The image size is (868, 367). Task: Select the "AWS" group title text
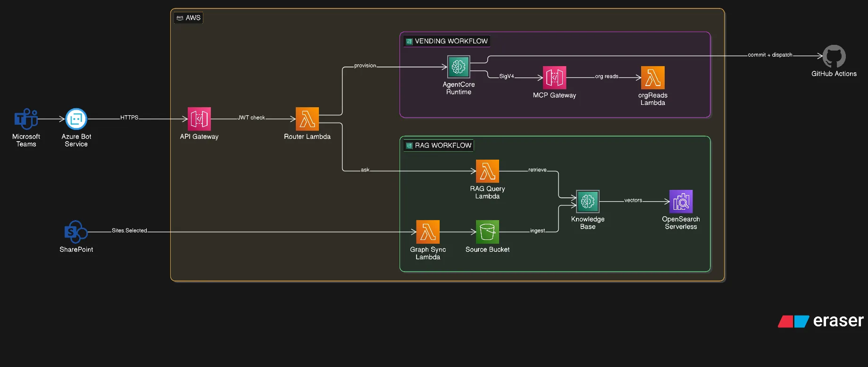193,18
